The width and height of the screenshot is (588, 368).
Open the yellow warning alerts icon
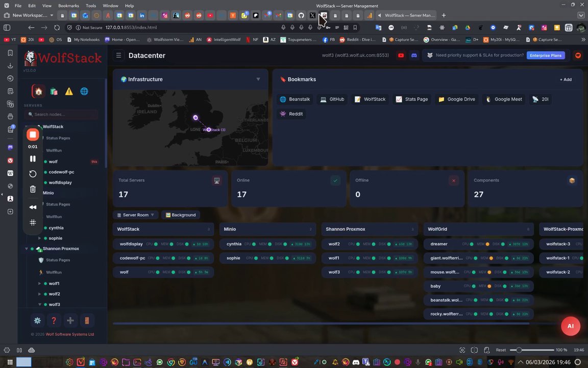point(69,91)
